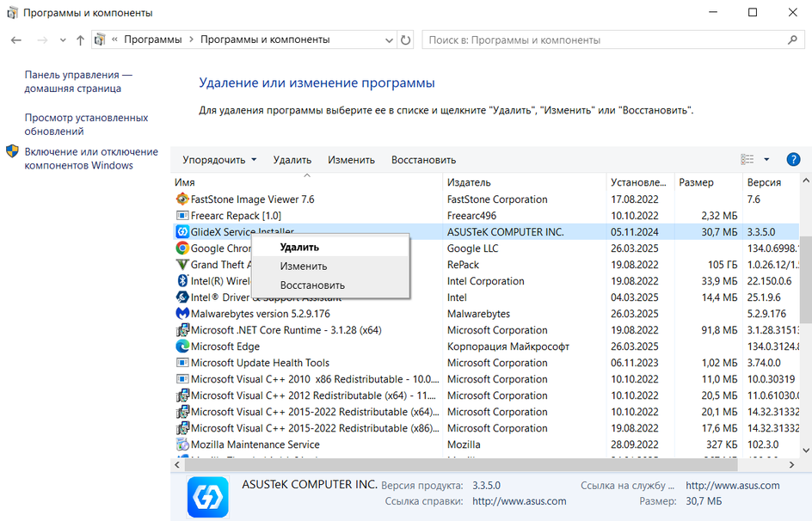
Task: Click the 105 ГБ size cell
Action: (x=722, y=265)
